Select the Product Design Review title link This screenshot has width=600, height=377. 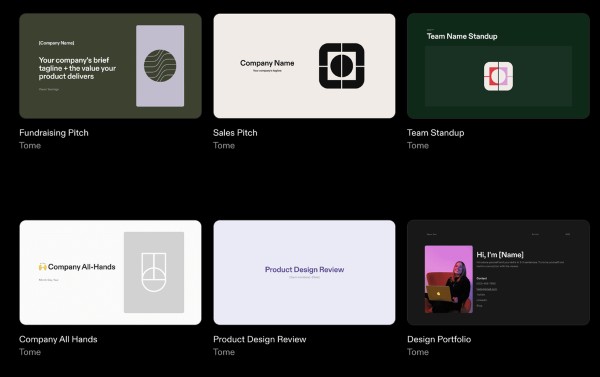(x=260, y=339)
